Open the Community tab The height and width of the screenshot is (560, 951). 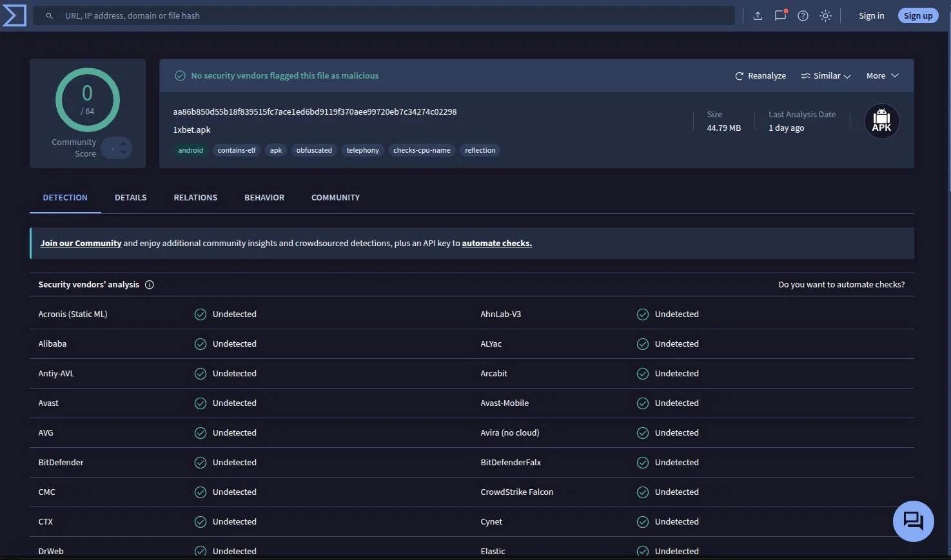click(335, 198)
